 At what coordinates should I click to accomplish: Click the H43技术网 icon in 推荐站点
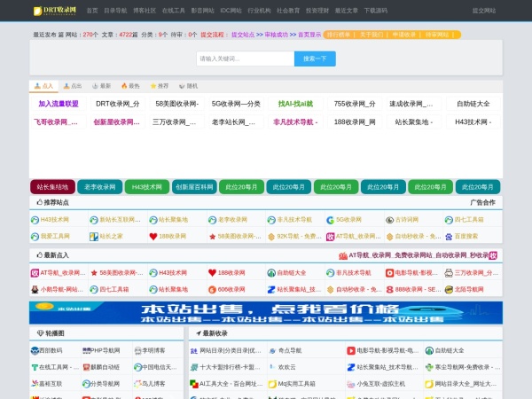pyautogui.click(x=35, y=220)
